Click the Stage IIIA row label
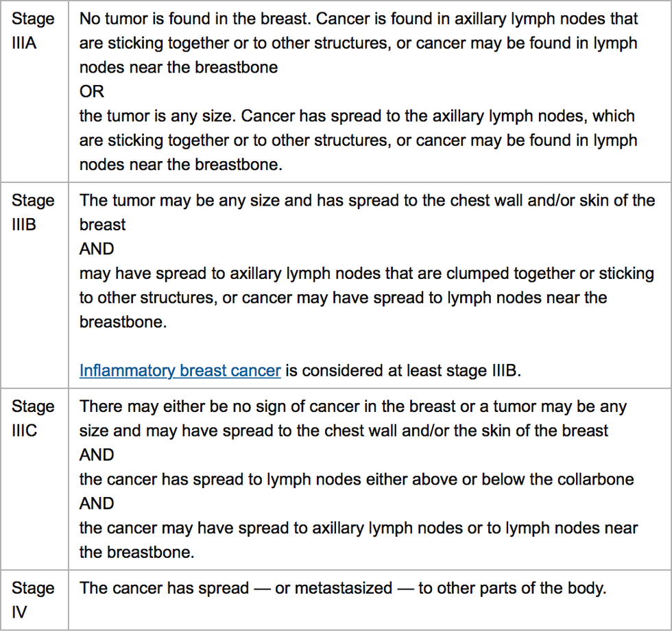The image size is (672, 632). click(33, 31)
